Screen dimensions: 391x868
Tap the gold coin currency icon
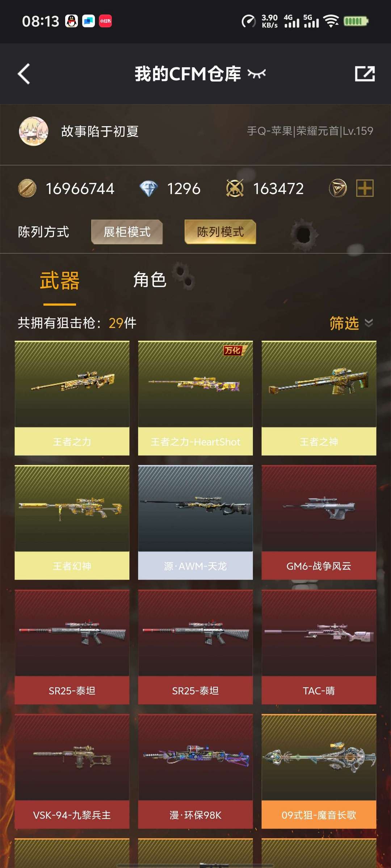[x=27, y=188]
